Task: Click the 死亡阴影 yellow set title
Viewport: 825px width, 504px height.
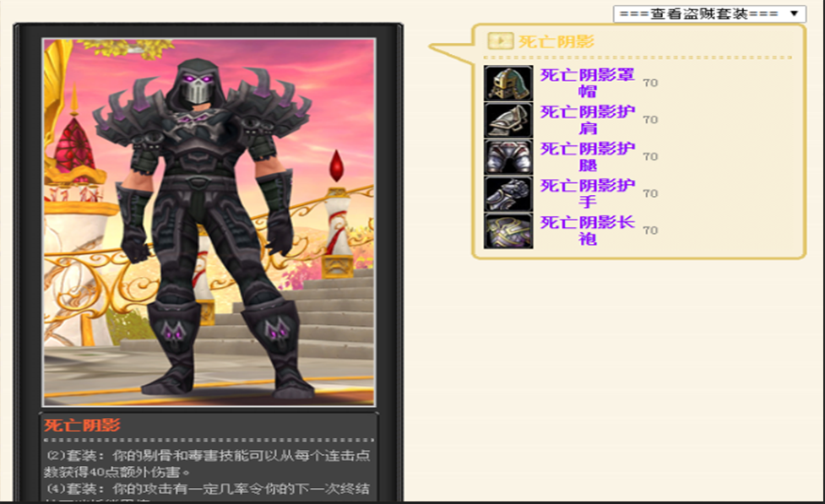Action: tap(556, 41)
